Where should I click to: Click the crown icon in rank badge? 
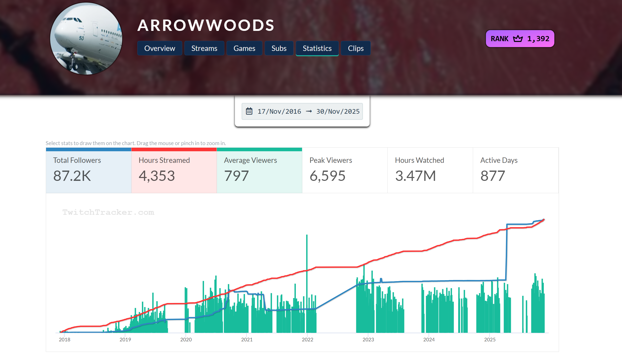(518, 39)
